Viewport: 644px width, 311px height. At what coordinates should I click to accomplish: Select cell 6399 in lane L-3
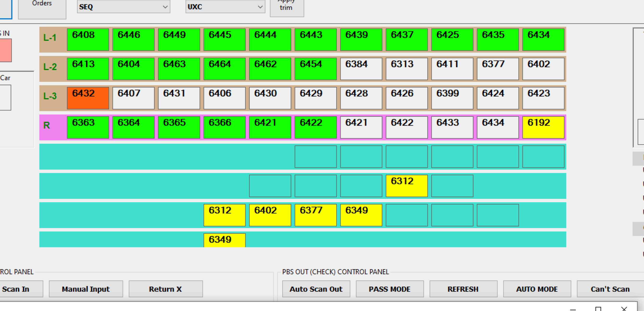(452, 98)
